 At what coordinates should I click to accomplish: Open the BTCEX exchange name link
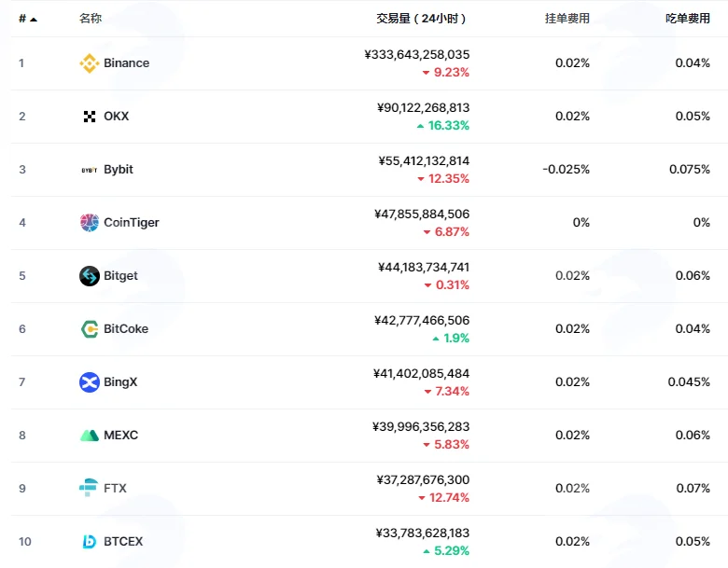point(123,542)
